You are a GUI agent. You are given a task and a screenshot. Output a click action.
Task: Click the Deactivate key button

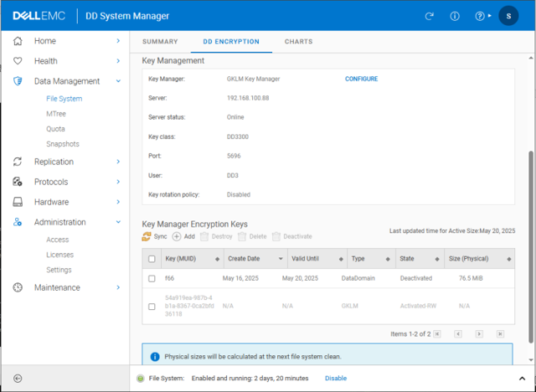[x=292, y=236]
